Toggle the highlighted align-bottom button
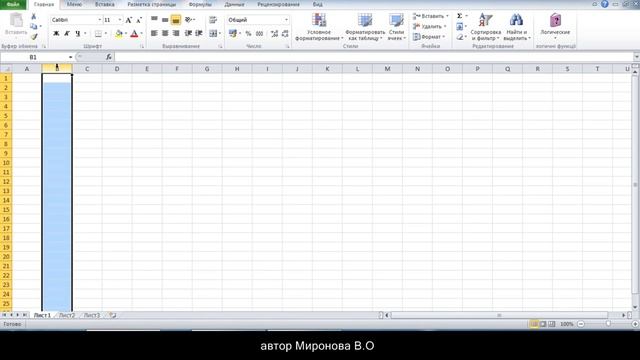Image resolution: width=640 pixels, height=360 pixels. pyautogui.click(x=176, y=20)
